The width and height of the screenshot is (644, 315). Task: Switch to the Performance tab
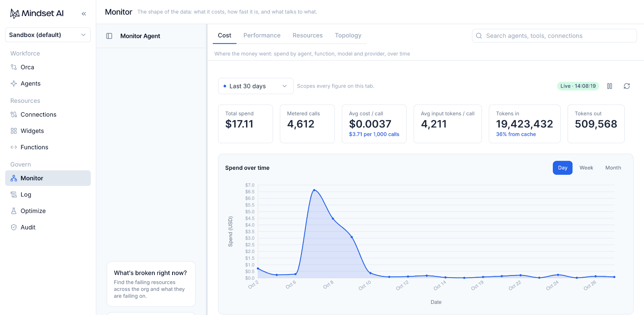[262, 35]
